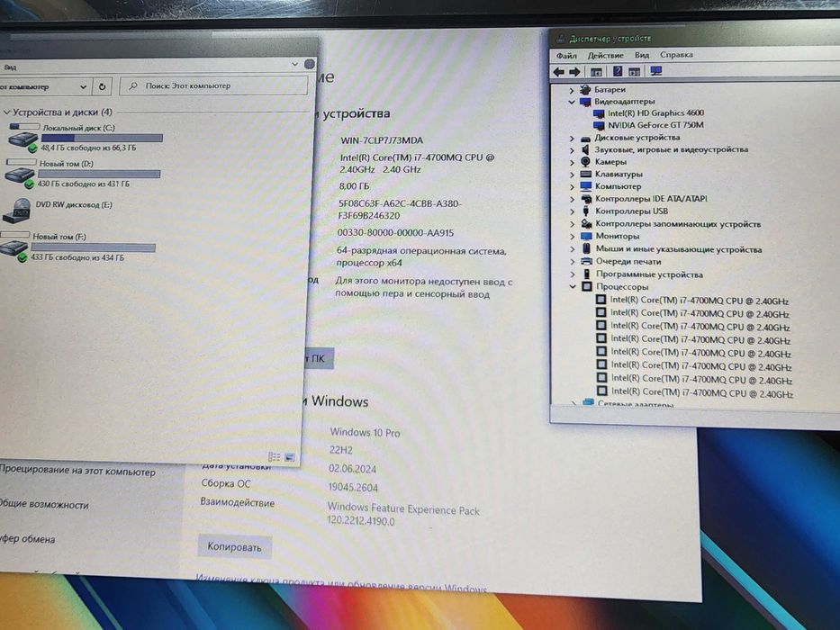This screenshot has height=630, width=840.
Task: Open Explorer address history dropdown
Action: [83, 86]
